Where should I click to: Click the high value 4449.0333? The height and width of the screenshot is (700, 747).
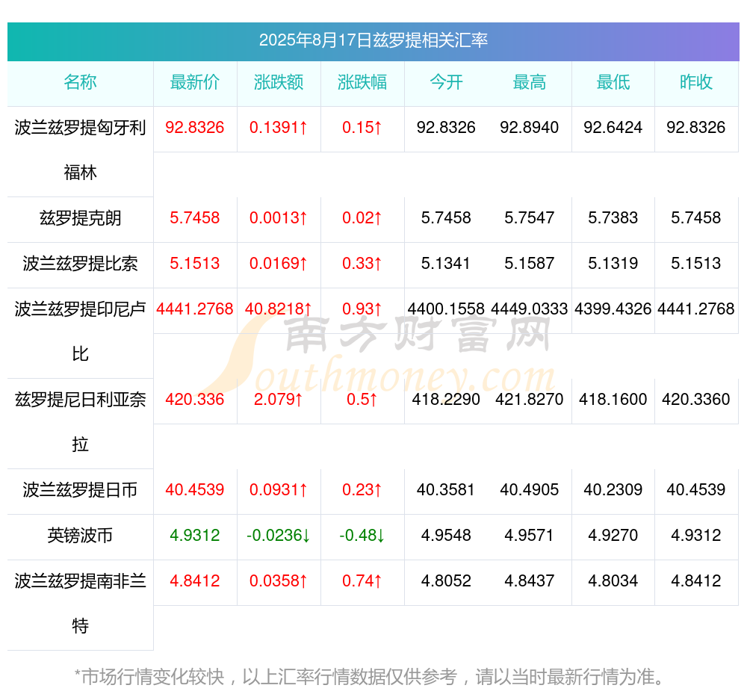click(x=530, y=309)
